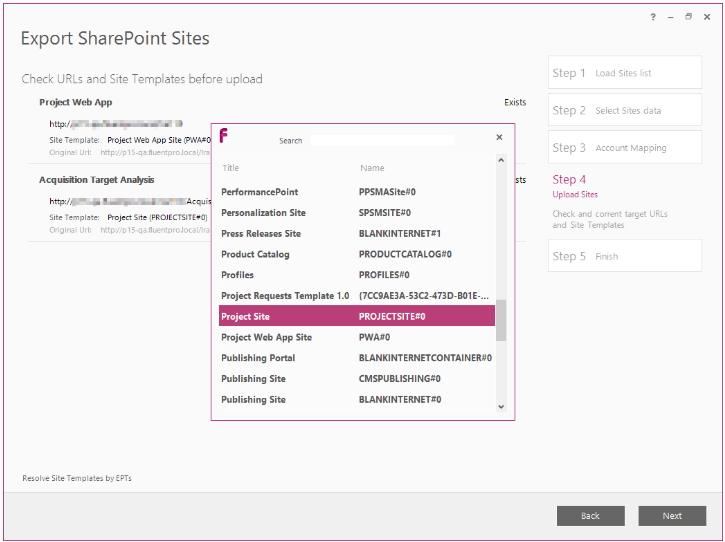
Task: Click Acquisition Target Analysis site heading
Action: tap(97, 180)
